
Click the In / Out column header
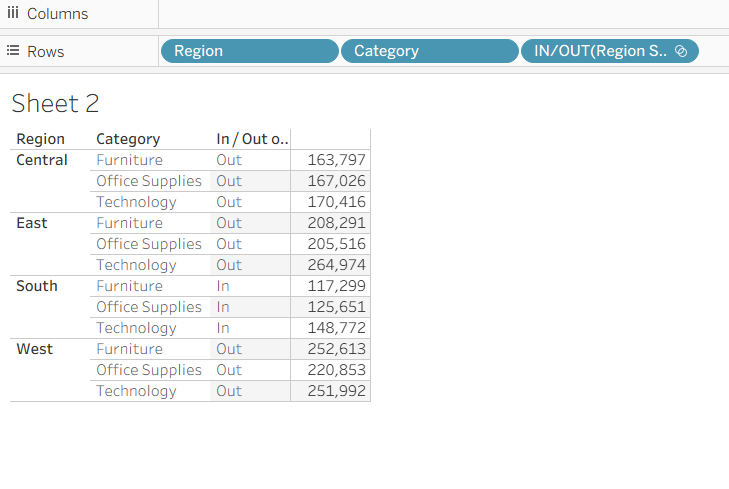pos(252,139)
